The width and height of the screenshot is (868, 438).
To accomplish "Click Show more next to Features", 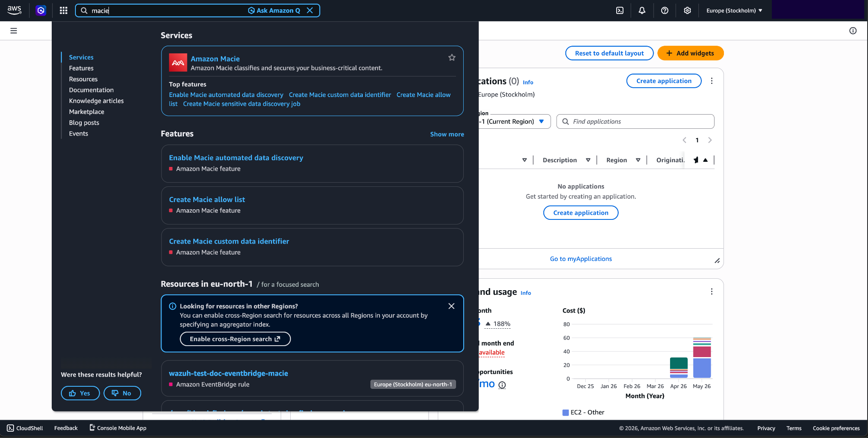I will pyautogui.click(x=447, y=134).
